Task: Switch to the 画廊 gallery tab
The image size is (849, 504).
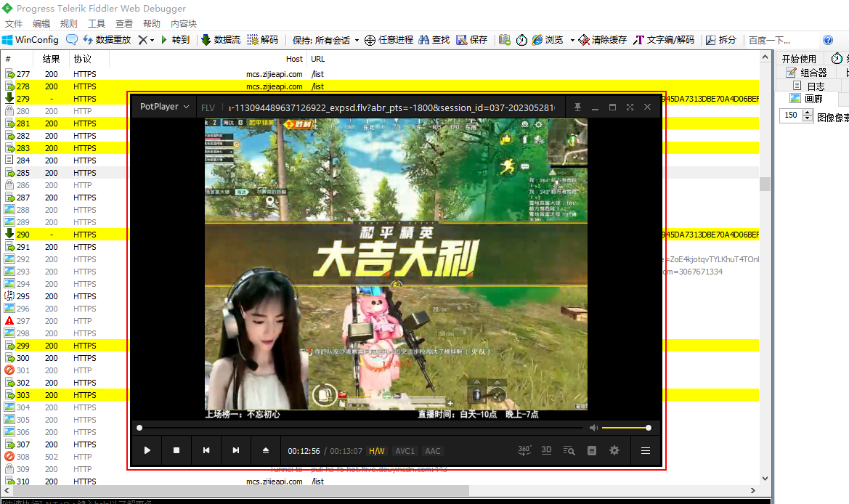Action: click(x=807, y=99)
